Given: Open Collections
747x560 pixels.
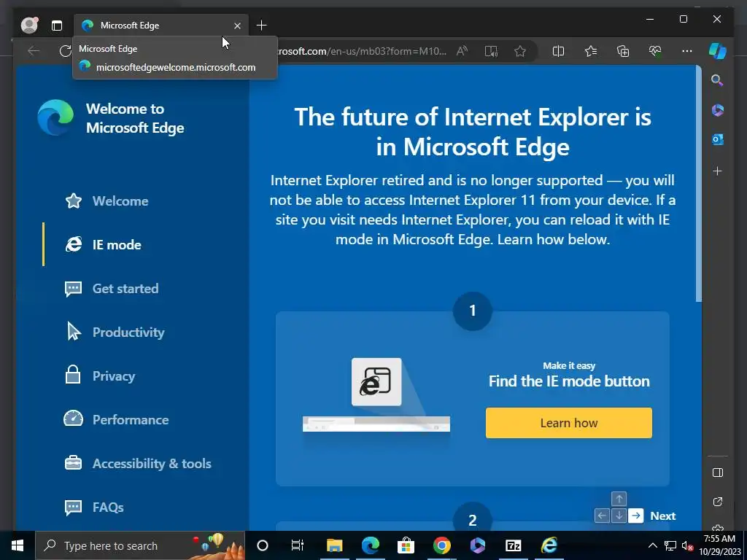Looking at the screenshot, I should click(623, 51).
